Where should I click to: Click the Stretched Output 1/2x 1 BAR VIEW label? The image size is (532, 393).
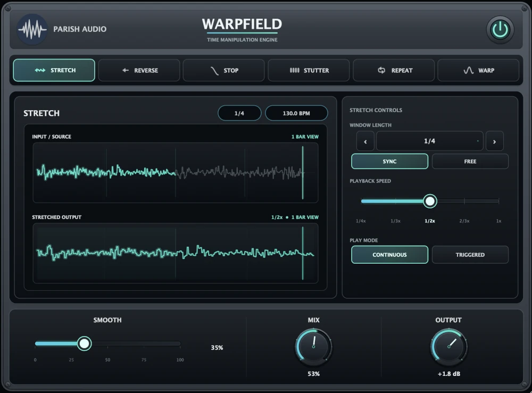[x=295, y=217]
